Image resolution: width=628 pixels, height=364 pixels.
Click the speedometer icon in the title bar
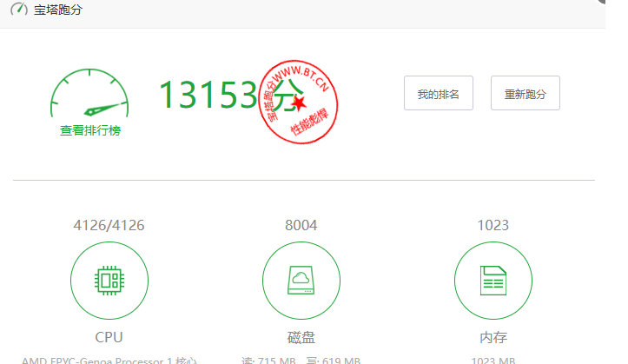pyautogui.click(x=19, y=11)
